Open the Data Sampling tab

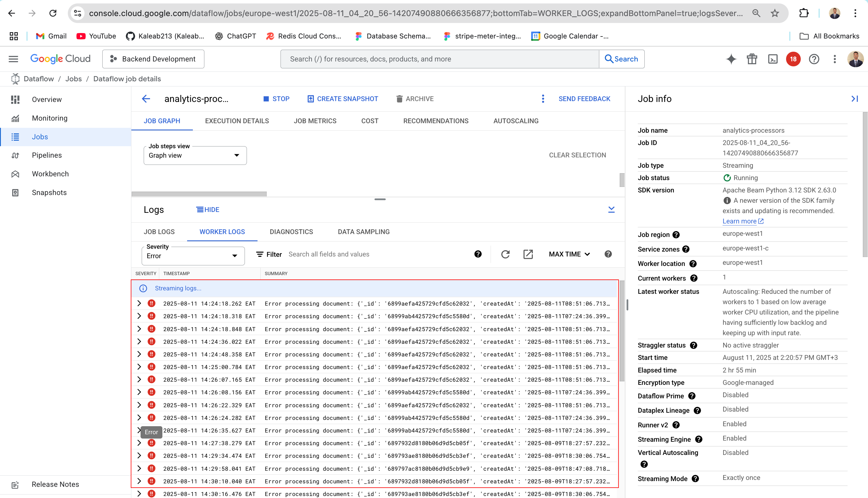tap(364, 232)
